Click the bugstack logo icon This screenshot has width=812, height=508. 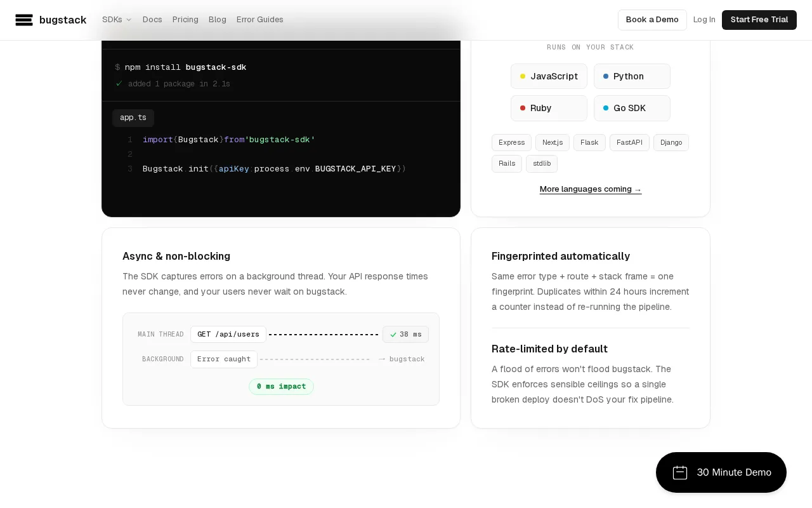tap(24, 20)
